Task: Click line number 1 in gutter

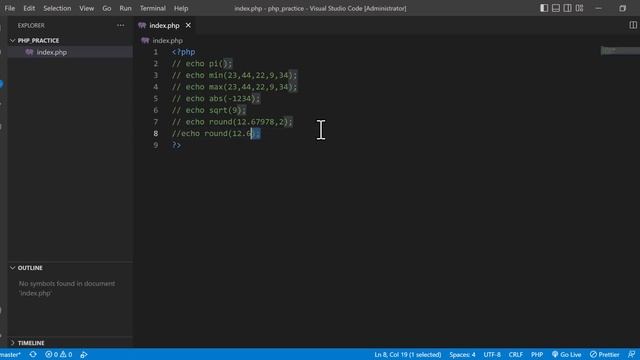Action: pos(156,52)
